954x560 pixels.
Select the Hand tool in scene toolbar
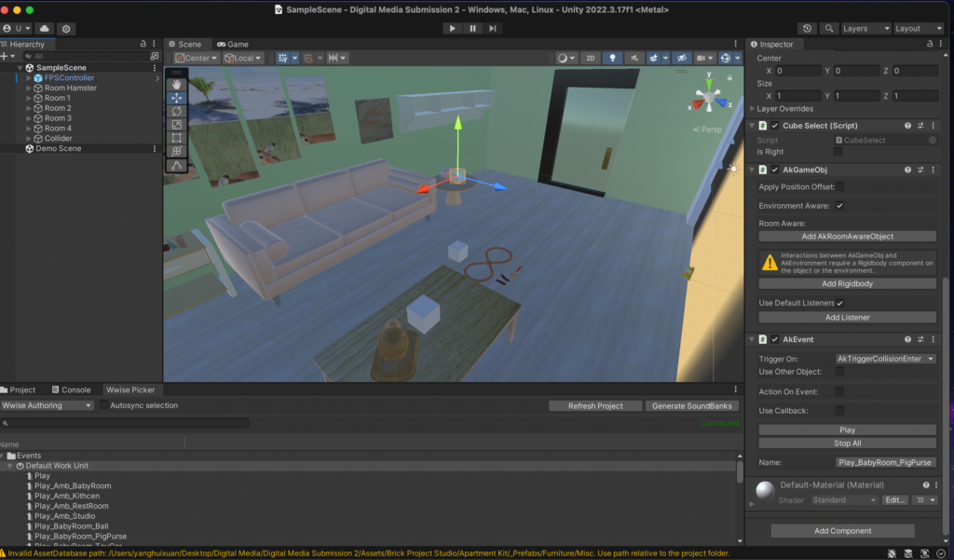pos(176,84)
